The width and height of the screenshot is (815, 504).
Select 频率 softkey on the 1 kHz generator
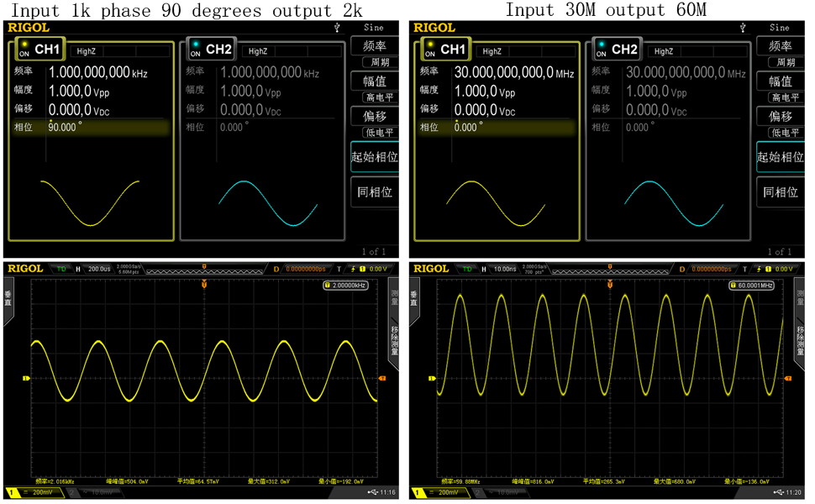(x=375, y=46)
